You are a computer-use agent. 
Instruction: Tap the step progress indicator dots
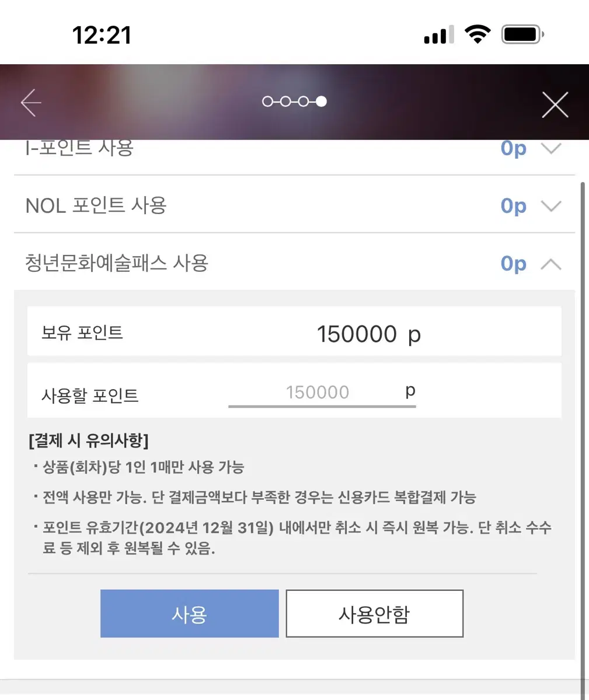(294, 101)
